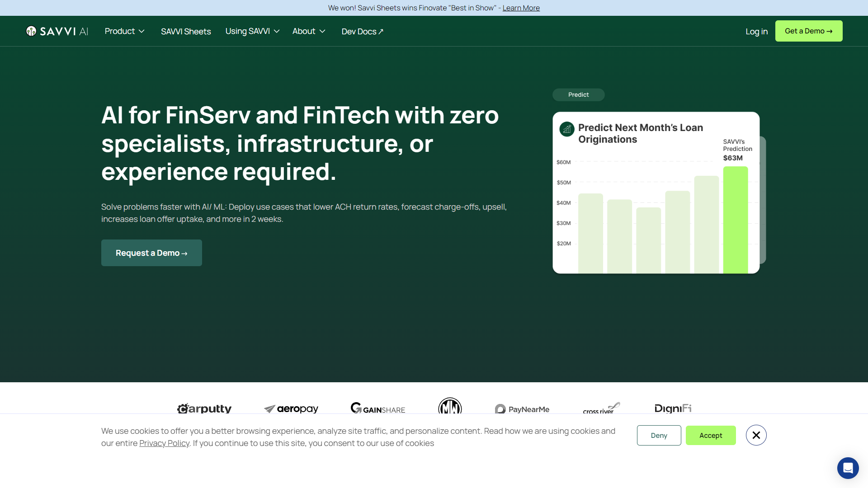
Task: Open the About dropdown menu
Action: click(x=309, y=31)
